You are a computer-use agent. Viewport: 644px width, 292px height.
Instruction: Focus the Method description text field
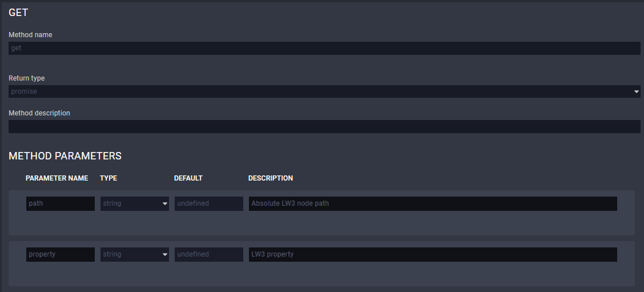(x=324, y=126)
